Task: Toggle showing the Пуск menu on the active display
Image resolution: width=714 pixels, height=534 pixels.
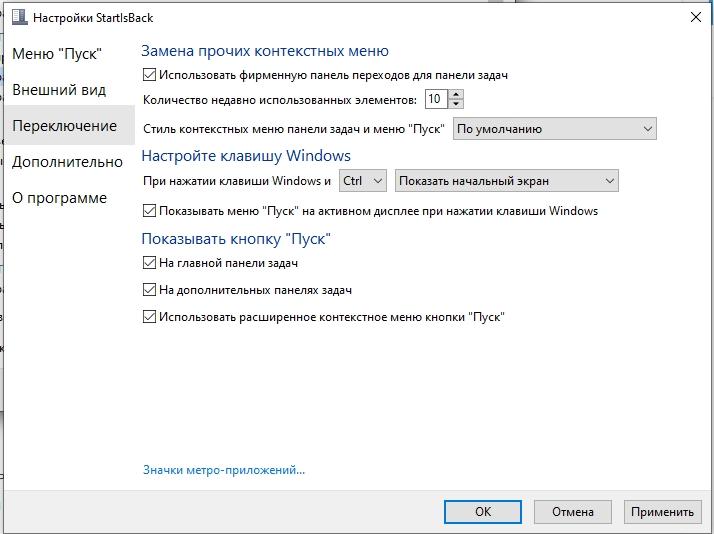Action: tap(149, 211)
